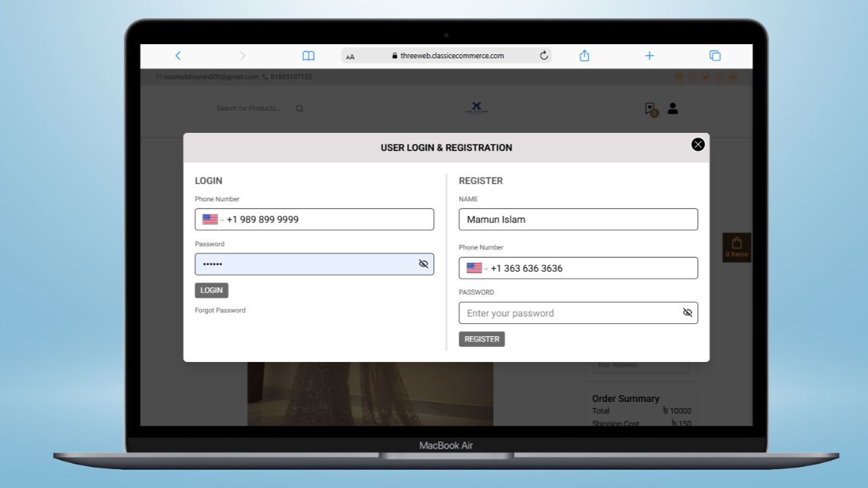Click the Enter your password field
868x488 pixels.
[578, 313]
